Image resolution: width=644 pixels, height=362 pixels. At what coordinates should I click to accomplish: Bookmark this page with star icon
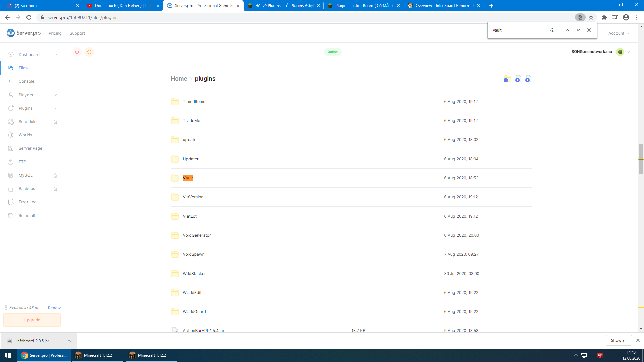[591, 17]
